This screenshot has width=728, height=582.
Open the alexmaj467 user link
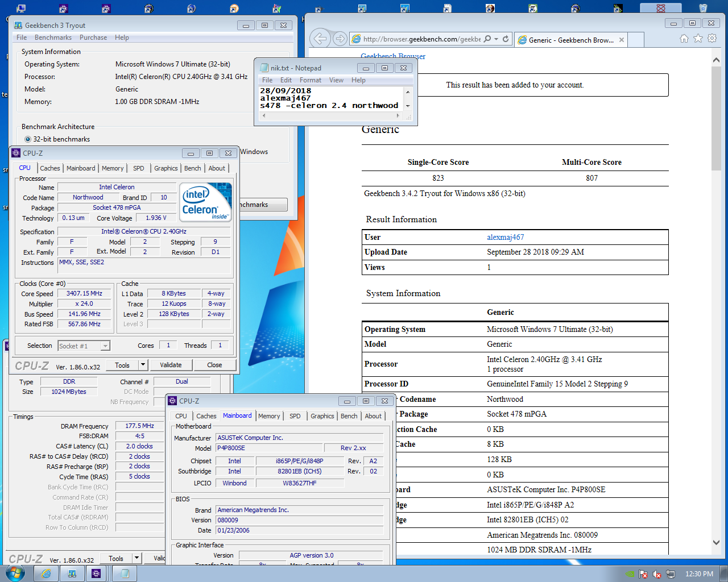pyautogui.click(x=505, y=237)
